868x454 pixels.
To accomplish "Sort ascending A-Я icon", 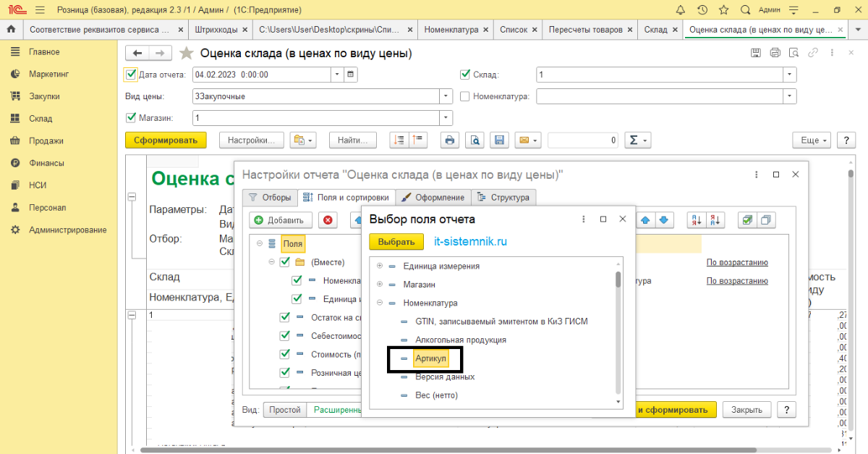I will coord(696,220).
